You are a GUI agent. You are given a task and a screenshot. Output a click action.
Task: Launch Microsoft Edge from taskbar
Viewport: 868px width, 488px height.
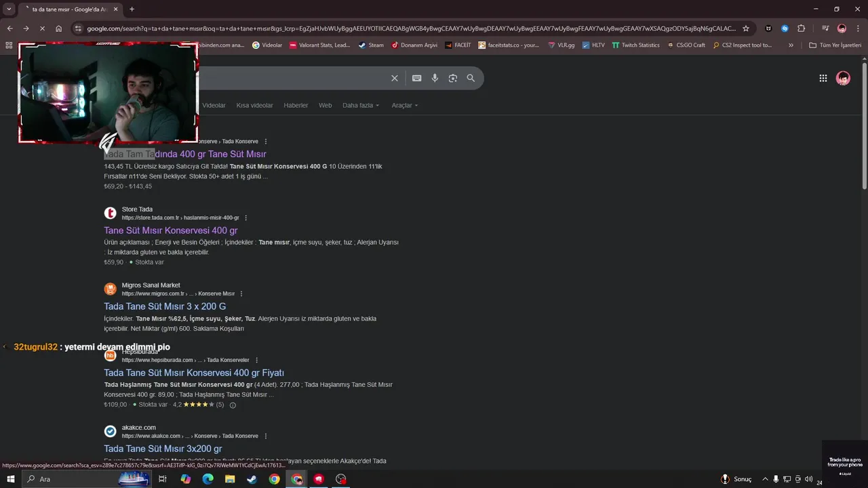click(x=208, y=479)
